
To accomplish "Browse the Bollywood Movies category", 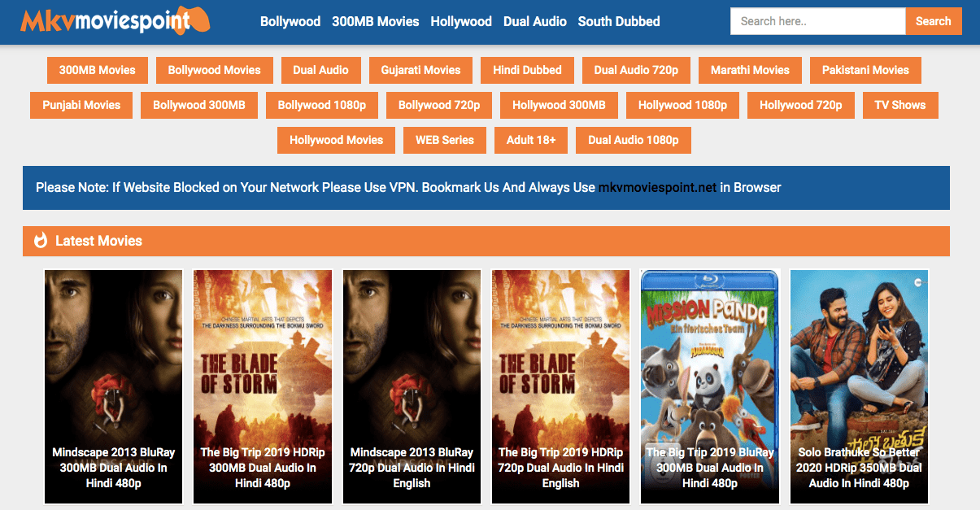I will [x=215, y=70].
